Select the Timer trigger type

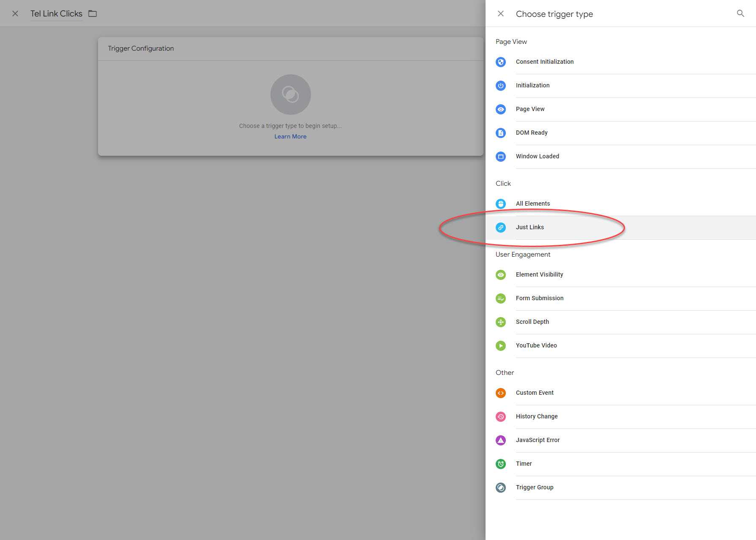point(524,464)
